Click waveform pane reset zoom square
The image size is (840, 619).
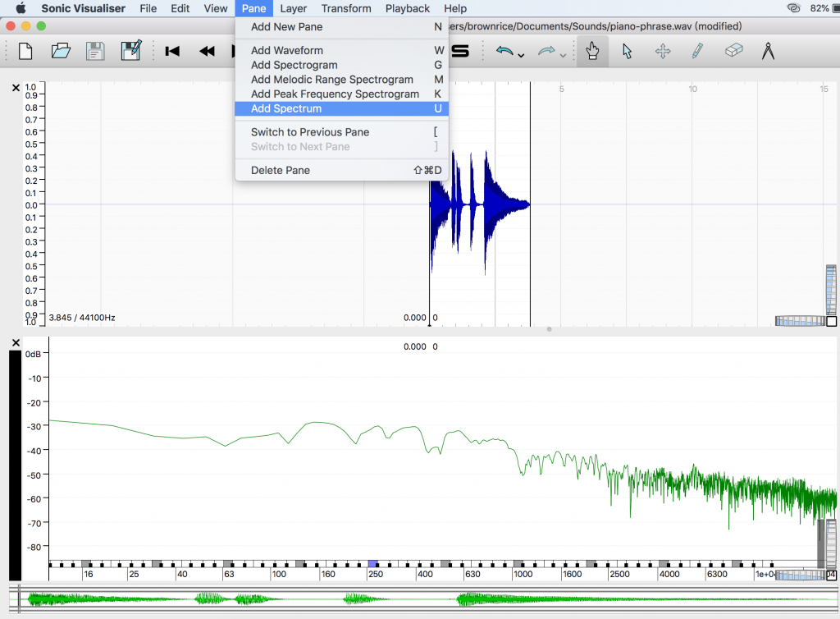[832, 321]
